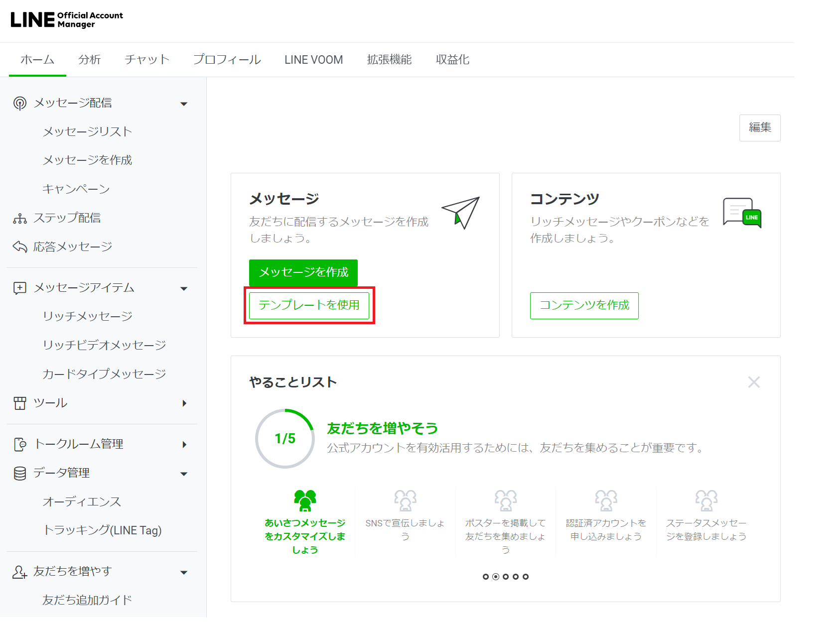The width and height of the screenshot is (840, 623).
Task: Open オーディエンス in the sidebar
Action: (82, 502)
